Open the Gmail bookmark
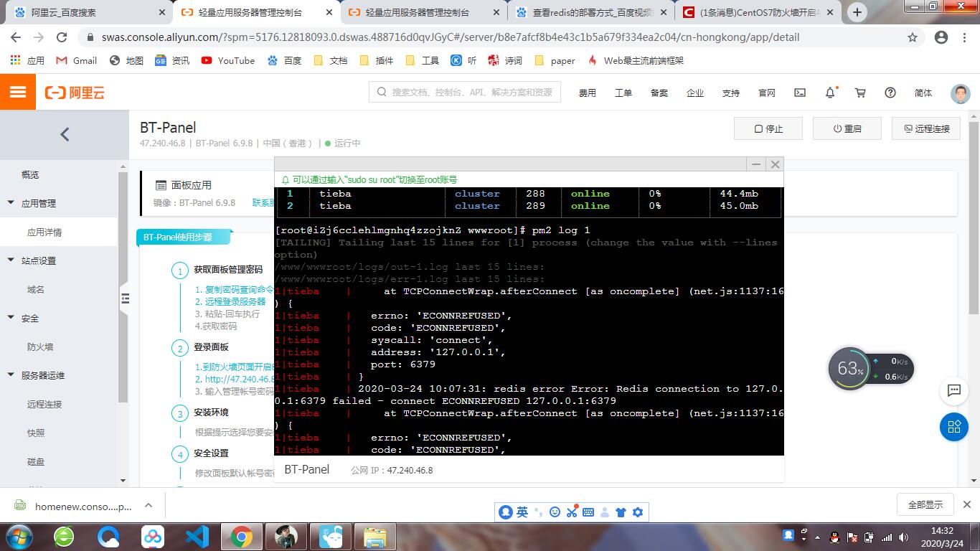980x551 pixels. 77,60
